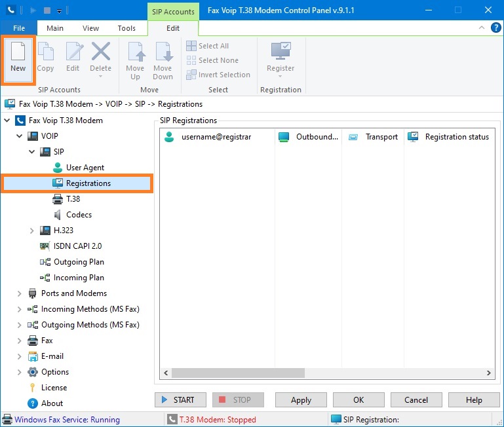Collapse the VOIP tree node
Viewport: 504px width, 427px height.
coord(19,136)
